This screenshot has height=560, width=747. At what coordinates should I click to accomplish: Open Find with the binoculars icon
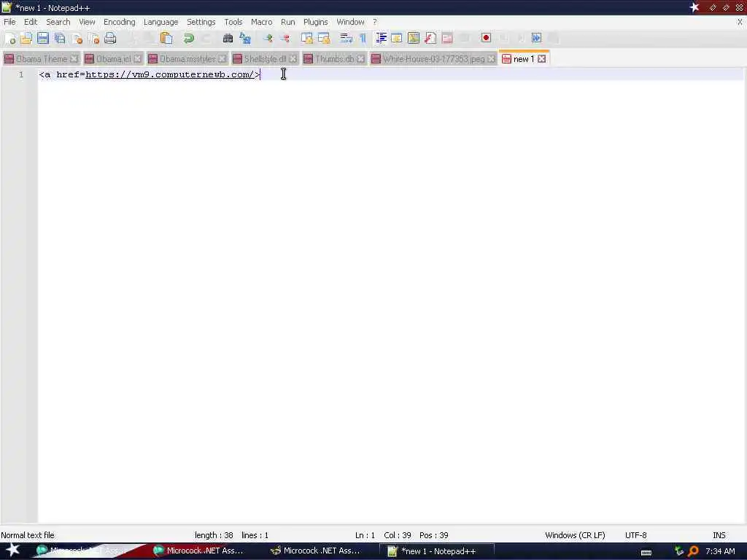(x=228, y=38)
